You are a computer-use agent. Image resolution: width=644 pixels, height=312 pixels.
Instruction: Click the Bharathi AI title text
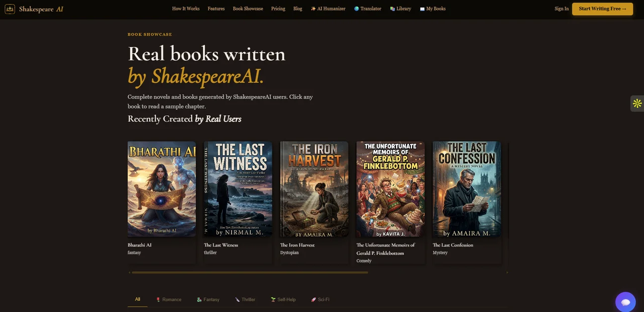pyautogui.click(x=139, y=245)
